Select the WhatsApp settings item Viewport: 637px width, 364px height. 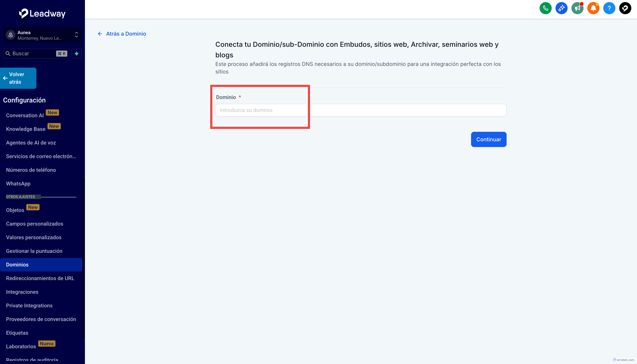(x=18, y=184)
